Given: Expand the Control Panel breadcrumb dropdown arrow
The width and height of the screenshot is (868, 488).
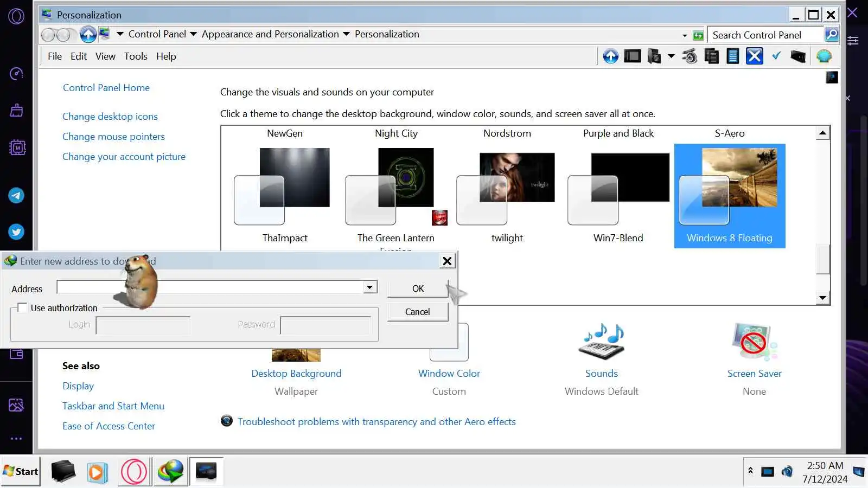Looking at the screenshot, I should coord(193,34).
